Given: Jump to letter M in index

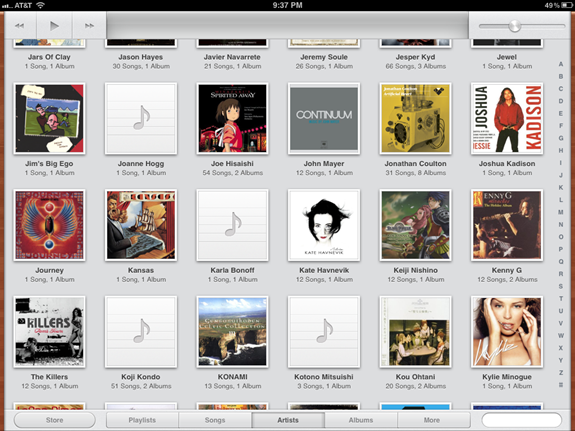Looking at the screenshot, I should click(x=561, y=212).
